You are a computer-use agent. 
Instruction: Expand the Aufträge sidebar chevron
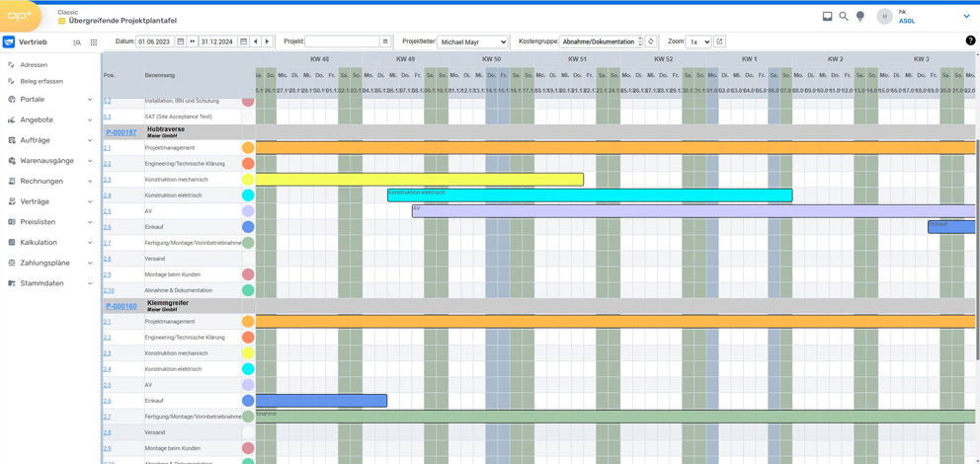(90, 140)
